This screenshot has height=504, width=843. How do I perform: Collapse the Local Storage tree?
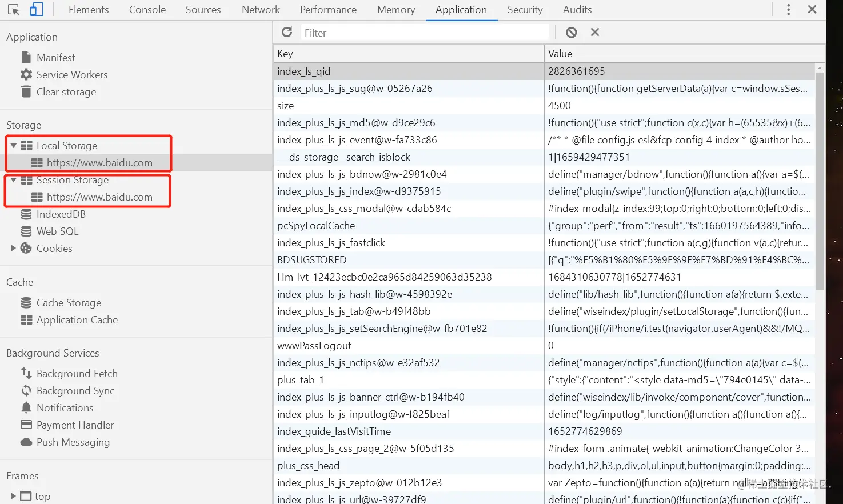(x=13, y=146)
